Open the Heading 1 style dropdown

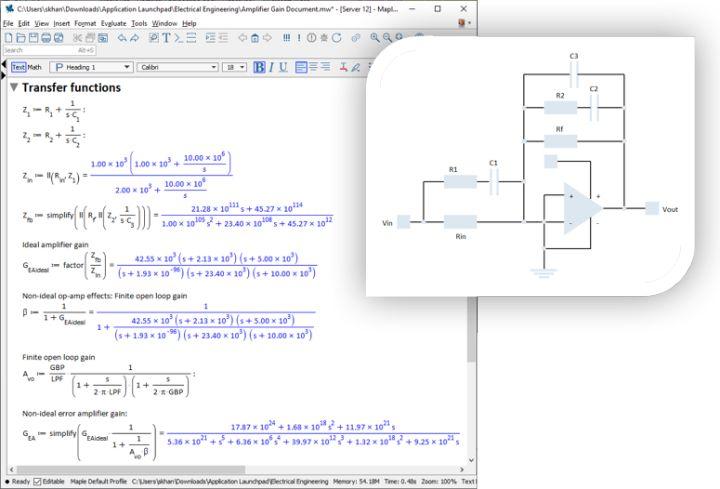[91, 67]
